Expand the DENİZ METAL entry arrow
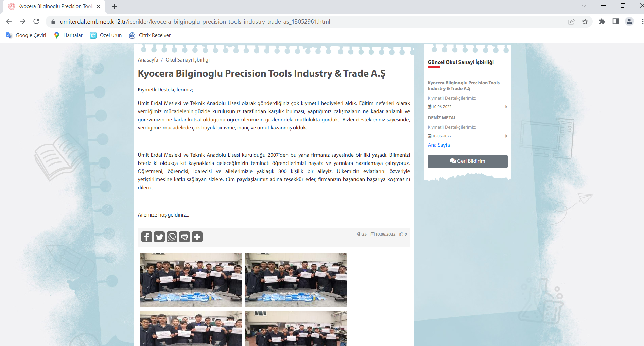This screenshot has width=644, height=346. pos(506,136)
